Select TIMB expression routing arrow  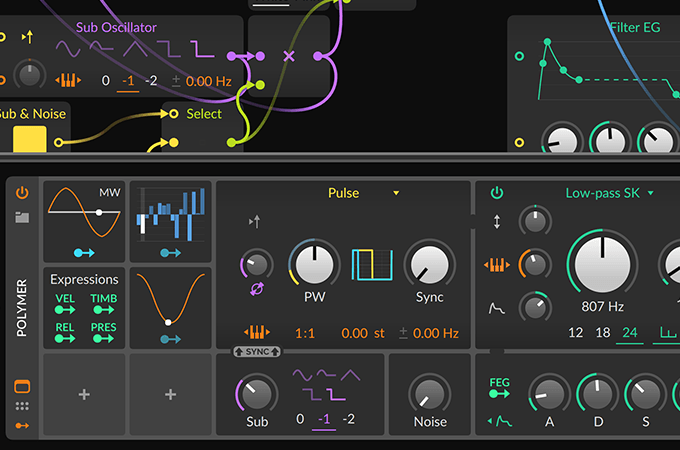(x=104, y=310)
